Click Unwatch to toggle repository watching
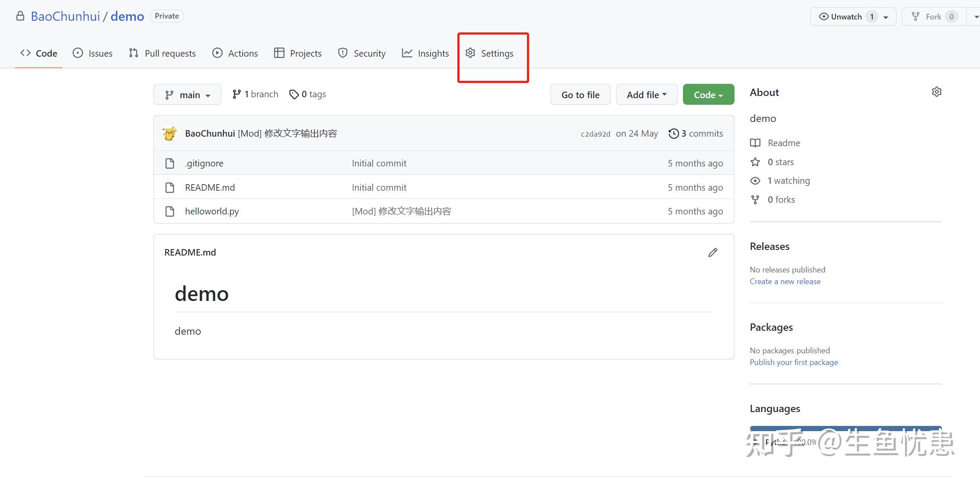This screenshot has width=980, height=483. [x=841, y=17]
